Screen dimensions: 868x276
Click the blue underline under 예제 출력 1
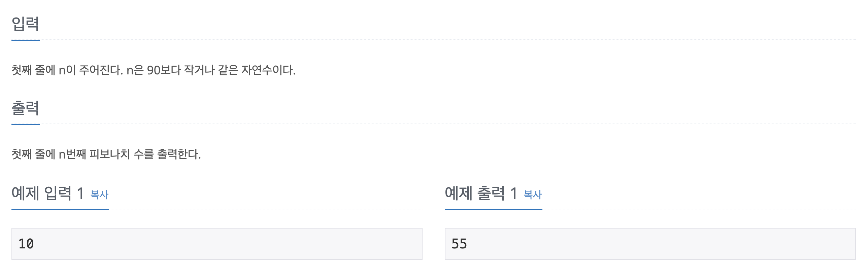(494, 210)
